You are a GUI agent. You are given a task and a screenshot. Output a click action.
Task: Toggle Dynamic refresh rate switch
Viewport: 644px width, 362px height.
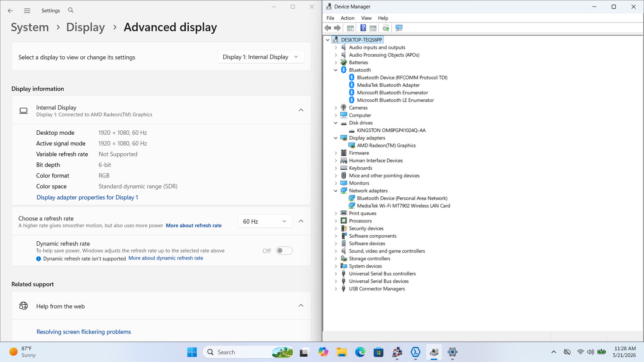(284, 251)
